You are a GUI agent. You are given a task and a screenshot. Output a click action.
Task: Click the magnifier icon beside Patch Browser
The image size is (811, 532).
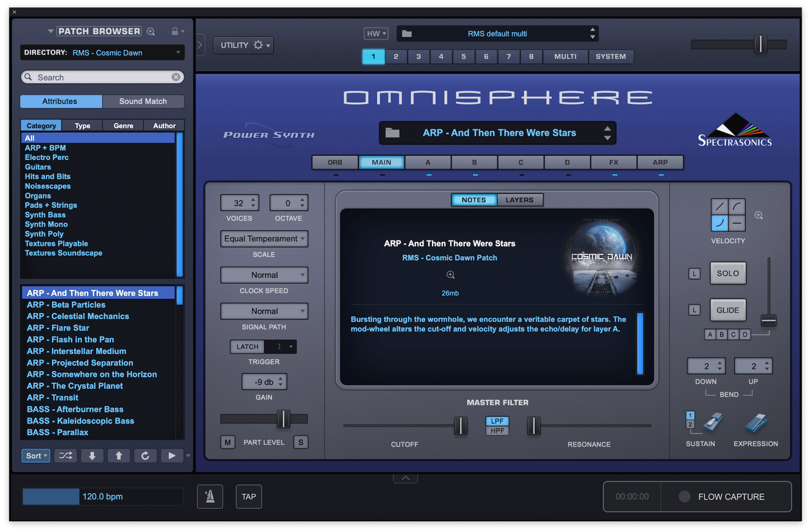pyautogui.click(x=151, y=31)
